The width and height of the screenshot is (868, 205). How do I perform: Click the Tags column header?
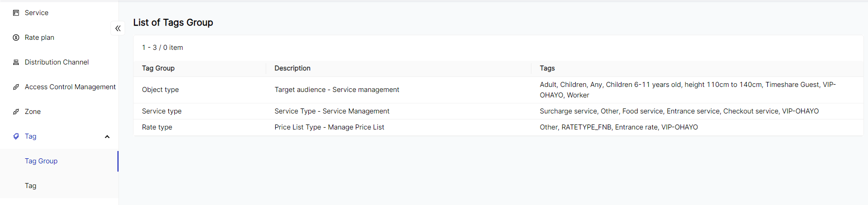pyautogui.click(x=547, y=68)
